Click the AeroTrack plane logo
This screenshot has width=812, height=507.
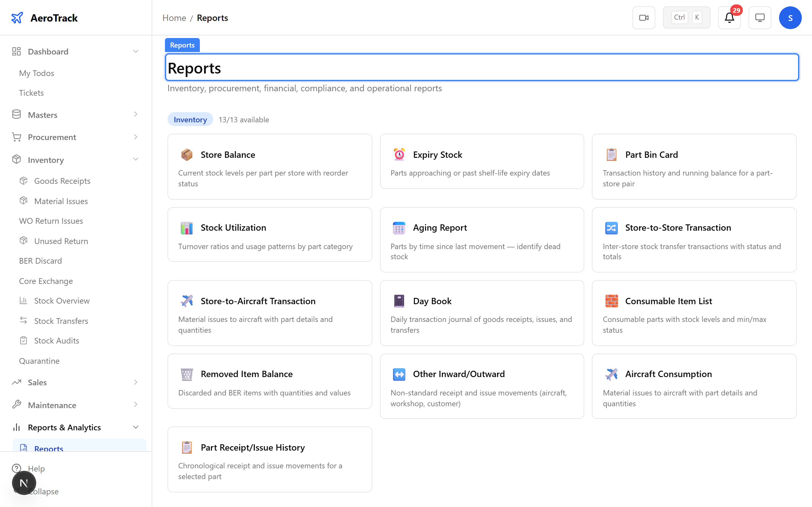17,18
